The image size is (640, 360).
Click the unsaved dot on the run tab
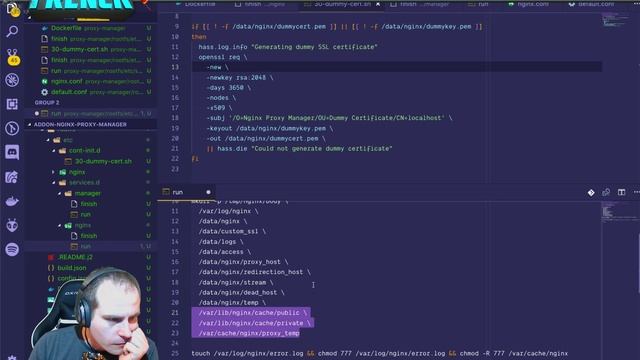coord(208,192)
